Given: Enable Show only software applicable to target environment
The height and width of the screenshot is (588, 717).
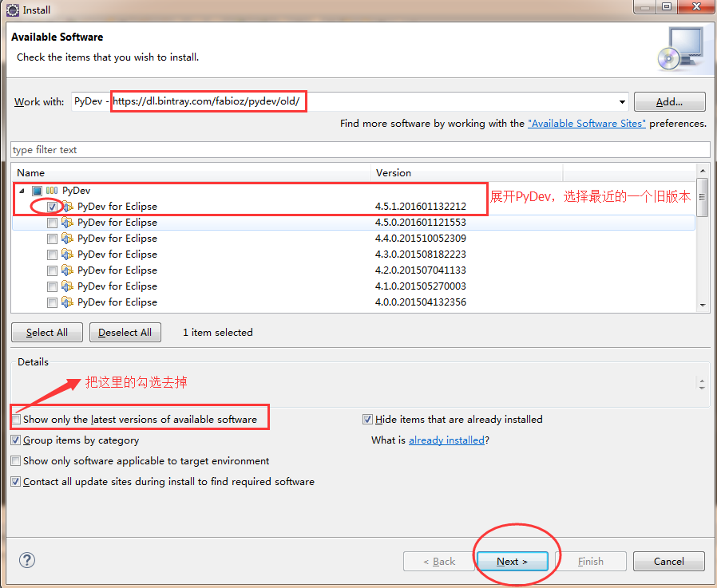Looking at the screenshot, I should point(16,460).
